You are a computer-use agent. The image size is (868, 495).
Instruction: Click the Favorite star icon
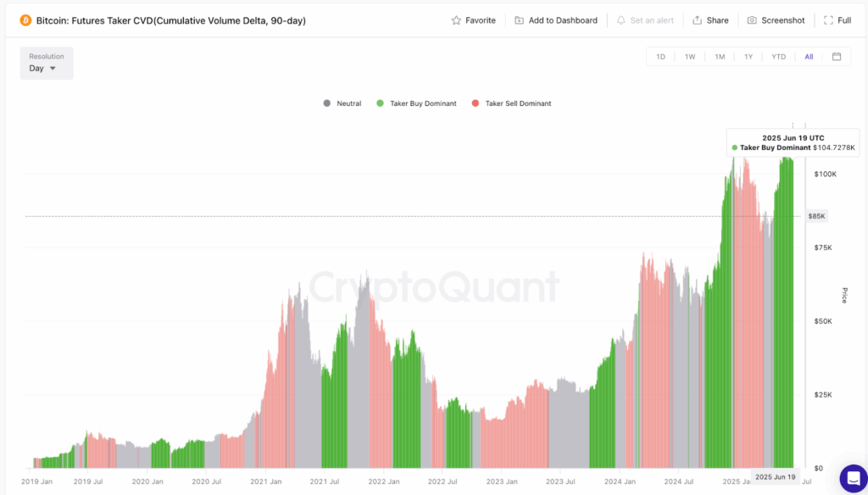(456, 20)
